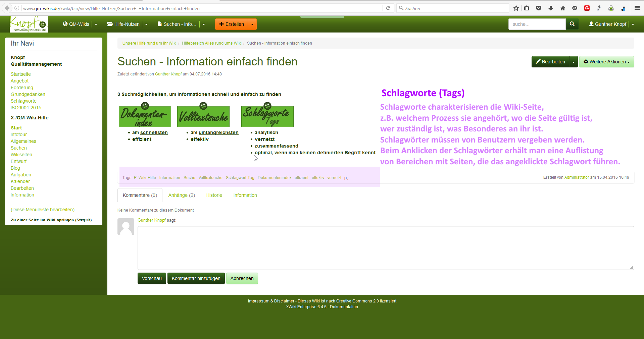This screenshot has height=339, width=644.
Task: Open the browser downloads arrow
Action: pos(551,8)
